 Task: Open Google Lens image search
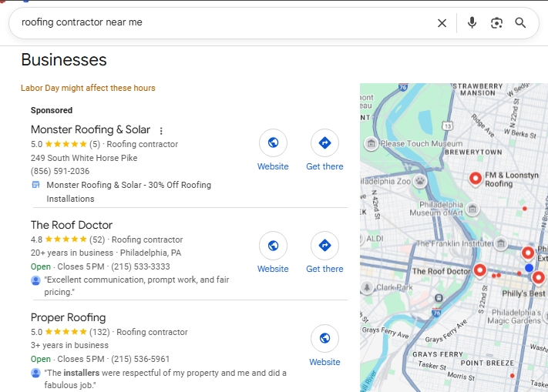[x=496, y=23]
